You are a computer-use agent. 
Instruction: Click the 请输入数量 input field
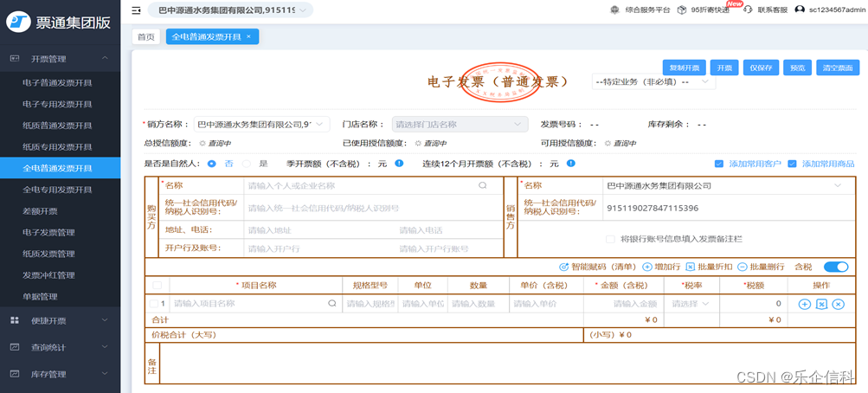[x=479, y=303]
